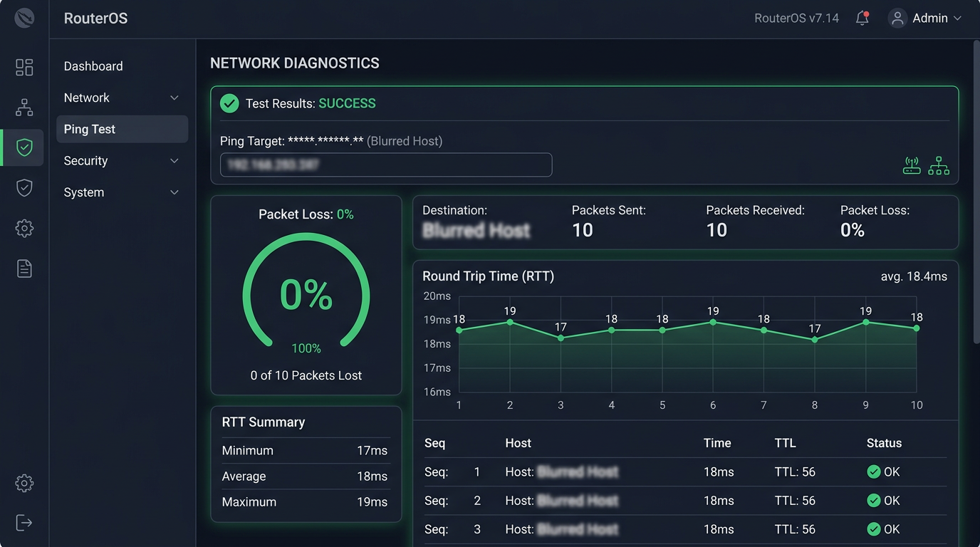
Task: Open the gear icon just above the document icon
Action: coord(24,228)
